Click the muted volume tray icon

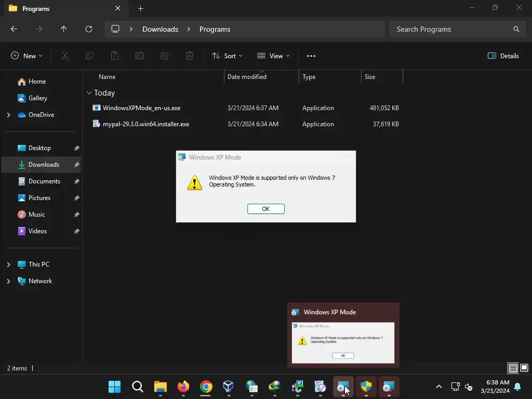[469, 387]
